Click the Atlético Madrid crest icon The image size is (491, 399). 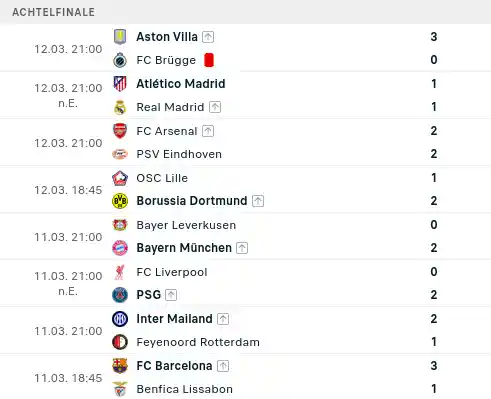pos(120,84)
